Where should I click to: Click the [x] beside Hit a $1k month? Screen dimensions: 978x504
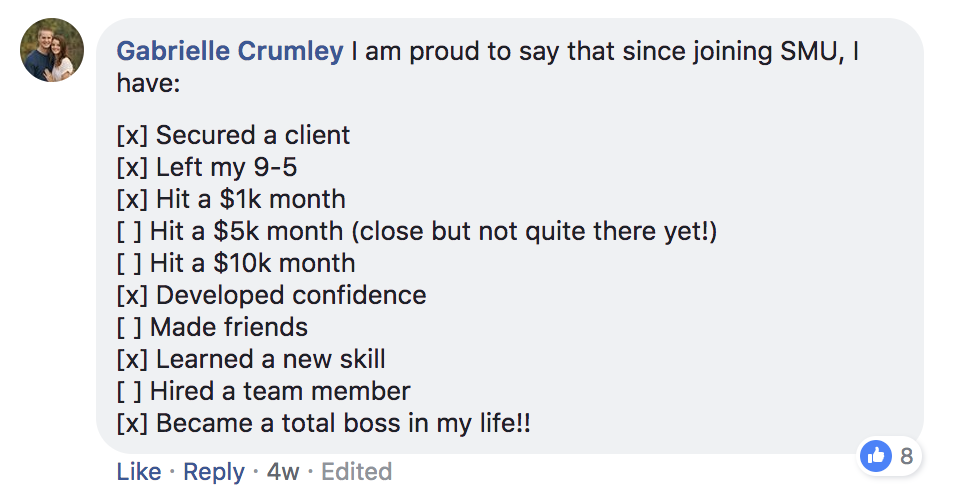(133, 199)
